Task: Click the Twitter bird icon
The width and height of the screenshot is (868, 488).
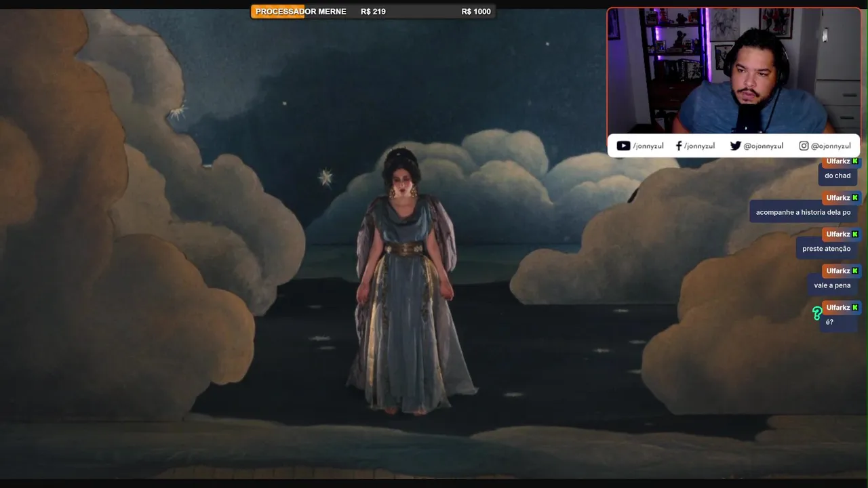Action: pyautogui.click(x=735, y=146)
